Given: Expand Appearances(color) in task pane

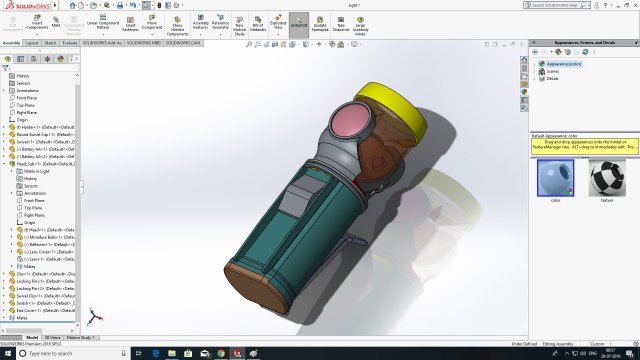Looking at the screenshot, I should coord(534,64).
